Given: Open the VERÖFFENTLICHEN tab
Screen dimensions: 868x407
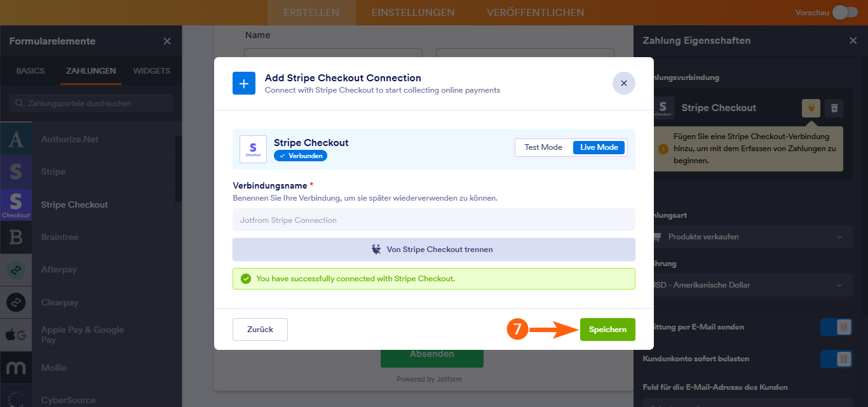Looking at the screenshot, I should click(x=535, y=12).
